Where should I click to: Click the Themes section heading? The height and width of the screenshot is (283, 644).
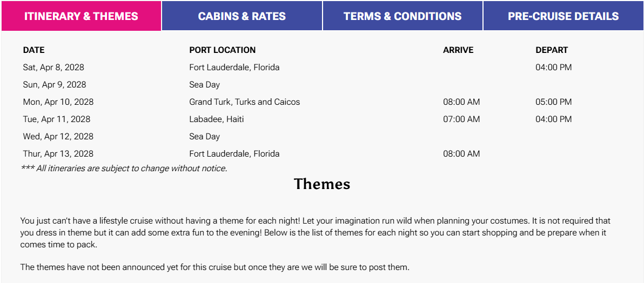[x=322, y=184]
